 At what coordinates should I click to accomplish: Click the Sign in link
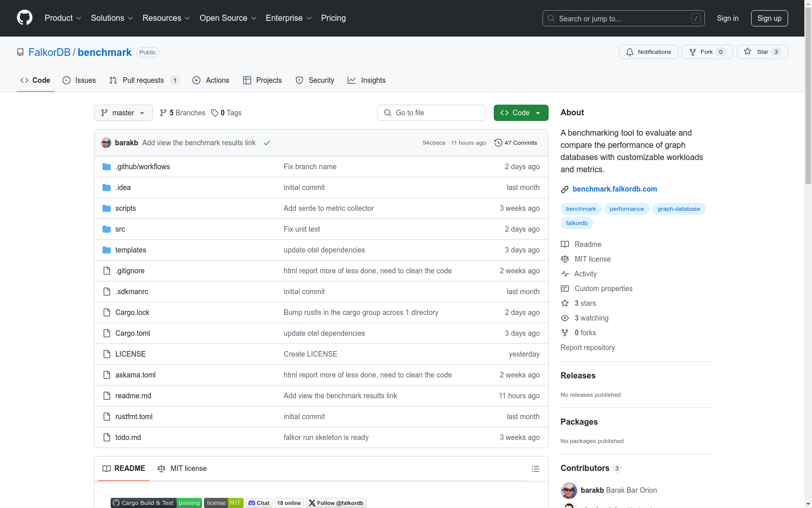point(728,18)
